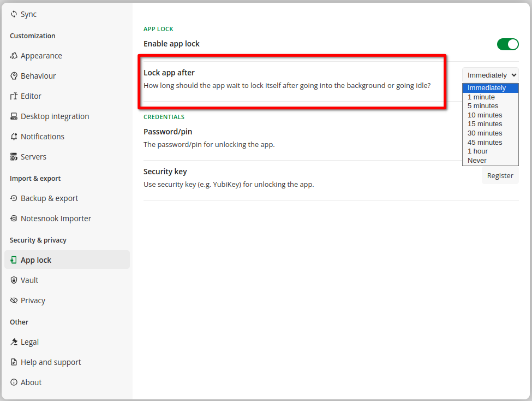The image size is (532, 401).
Task: Pick the 1 hour lock option
Action: tap(478, 151)
